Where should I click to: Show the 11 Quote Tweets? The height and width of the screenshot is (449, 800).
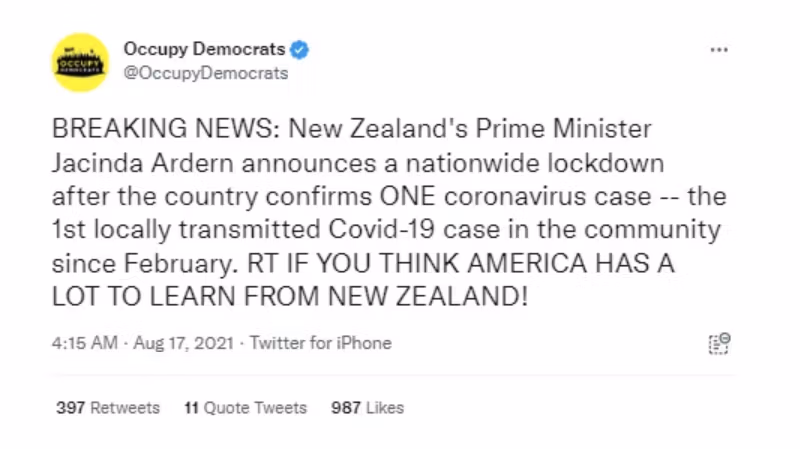pyautogui.click(x=245, y=408)
